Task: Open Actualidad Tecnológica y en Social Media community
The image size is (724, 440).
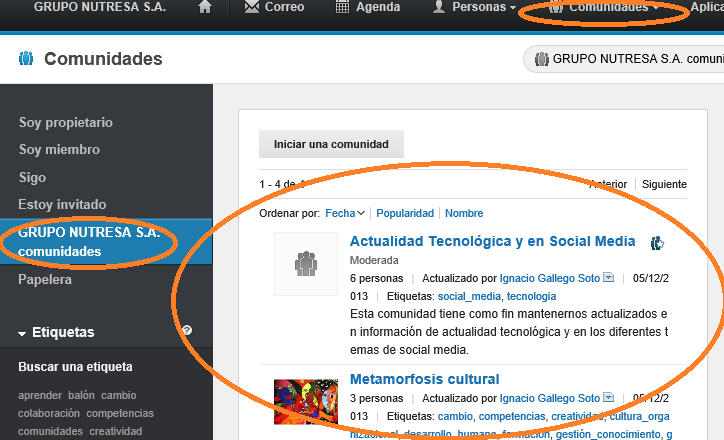Action: [492, 241]
